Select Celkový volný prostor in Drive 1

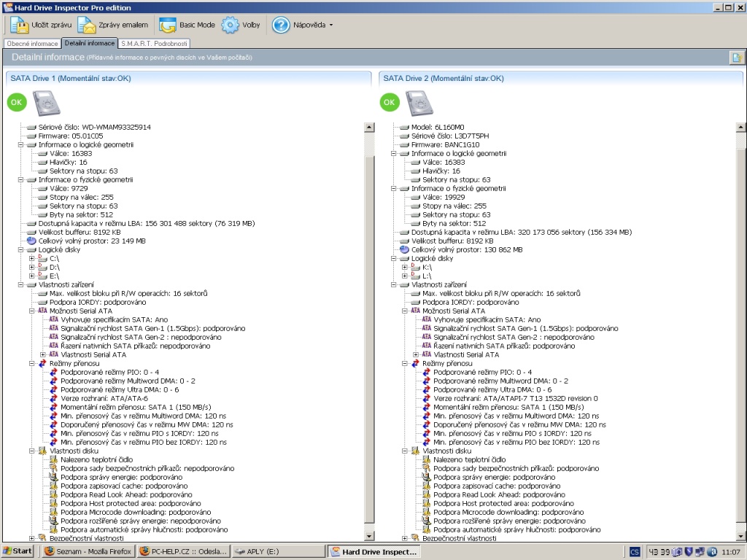click(91, 241)
